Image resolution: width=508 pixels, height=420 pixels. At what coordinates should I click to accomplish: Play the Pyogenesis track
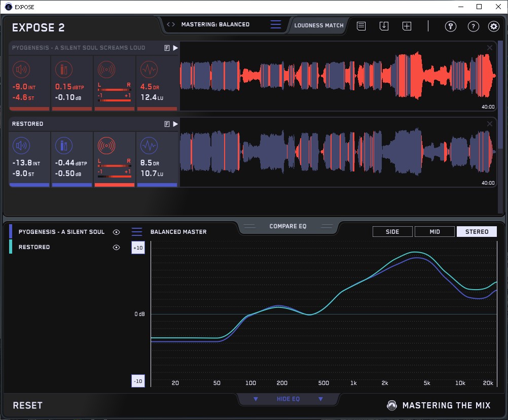(175, 48)
